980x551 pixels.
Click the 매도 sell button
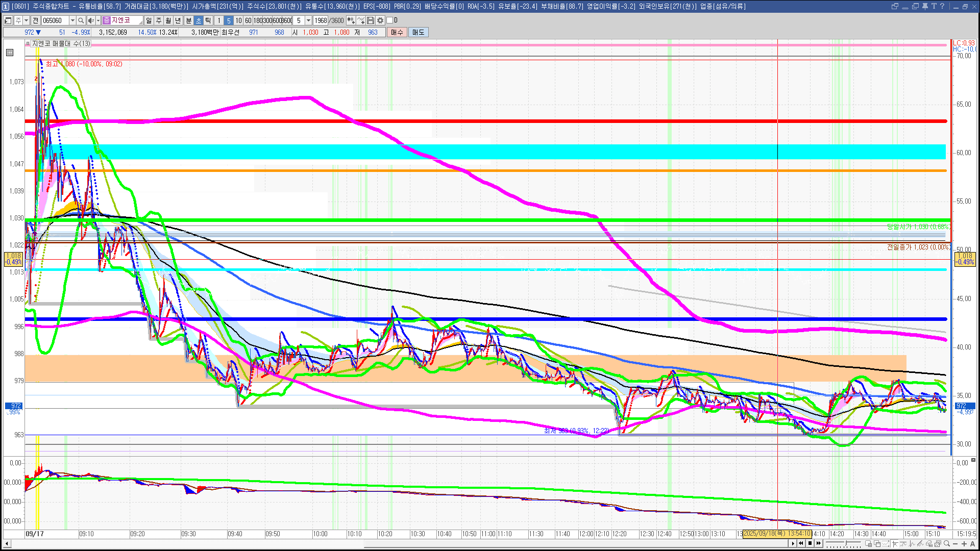(418, 32)
